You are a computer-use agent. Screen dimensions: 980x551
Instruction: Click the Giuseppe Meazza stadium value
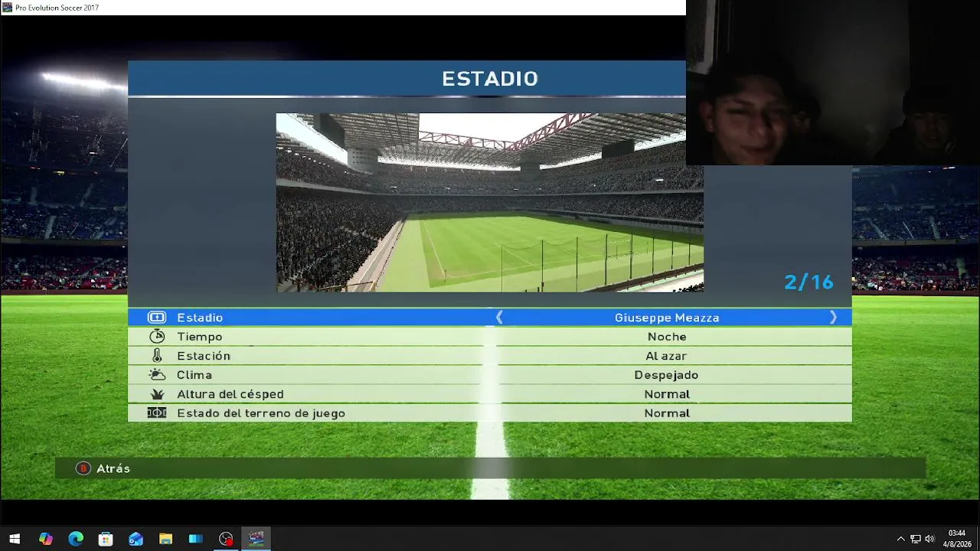pos(667,318)
